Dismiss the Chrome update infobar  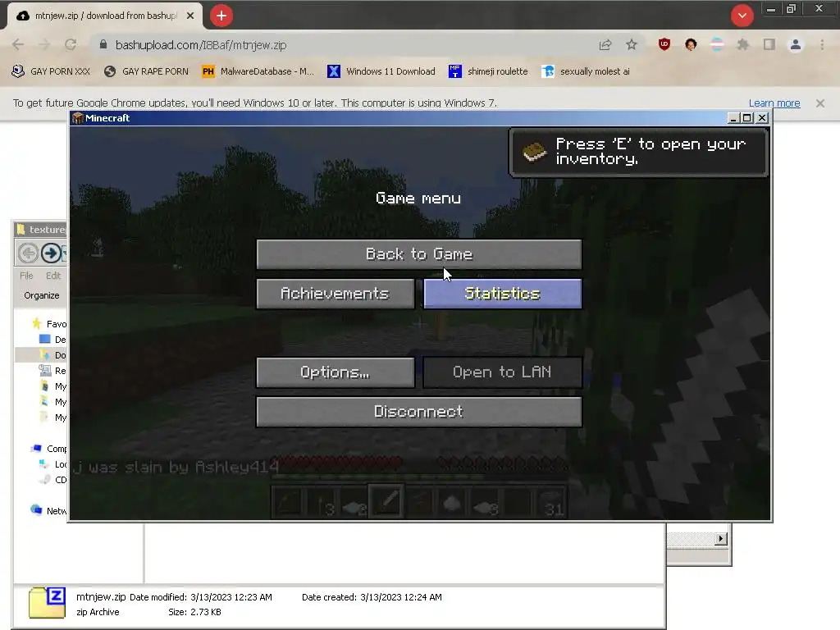click(820, 103)
